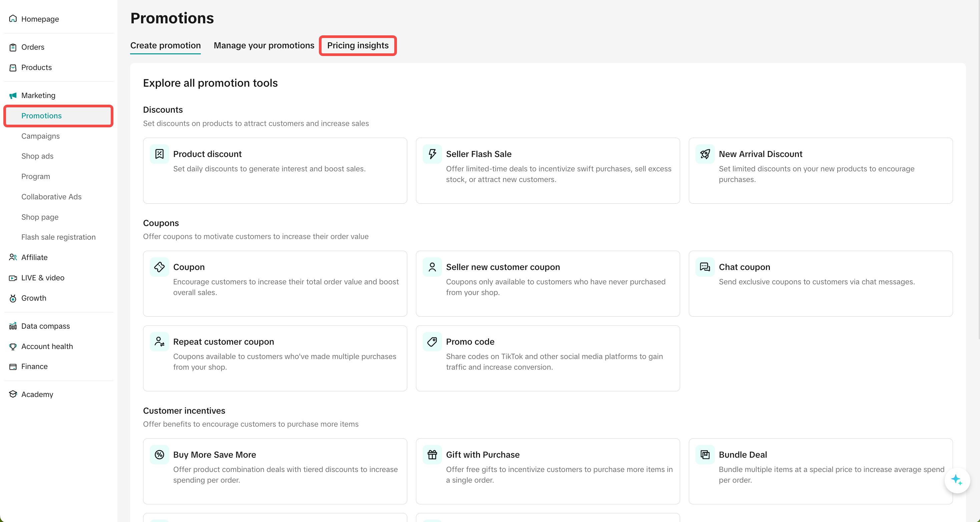
Task: Open the Seller new customer coupon card
Action: point(547,283)
